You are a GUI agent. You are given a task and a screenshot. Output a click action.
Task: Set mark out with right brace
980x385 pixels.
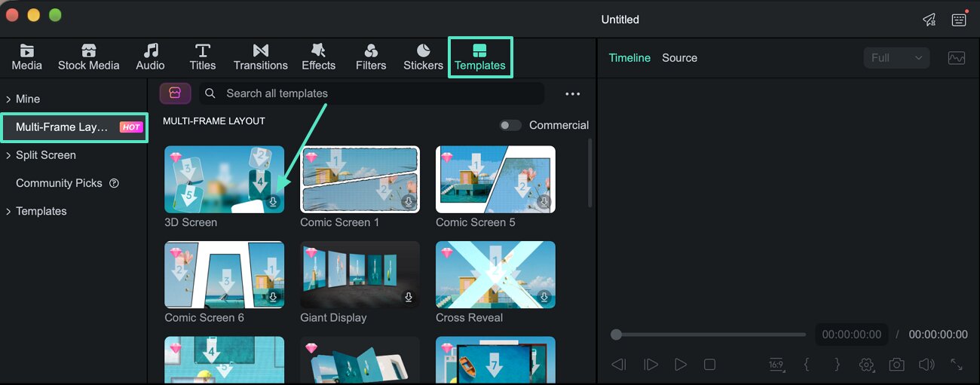coord(837,365)
